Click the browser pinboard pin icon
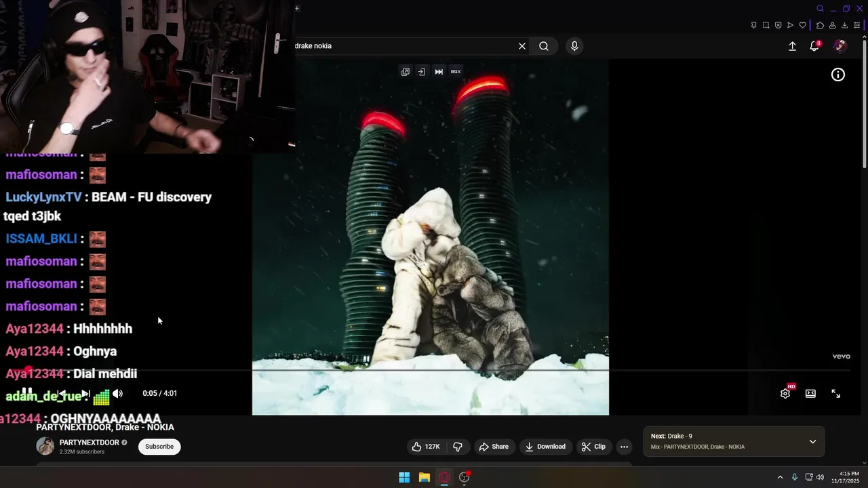This screenshot has width=868, height=488. 753,26
